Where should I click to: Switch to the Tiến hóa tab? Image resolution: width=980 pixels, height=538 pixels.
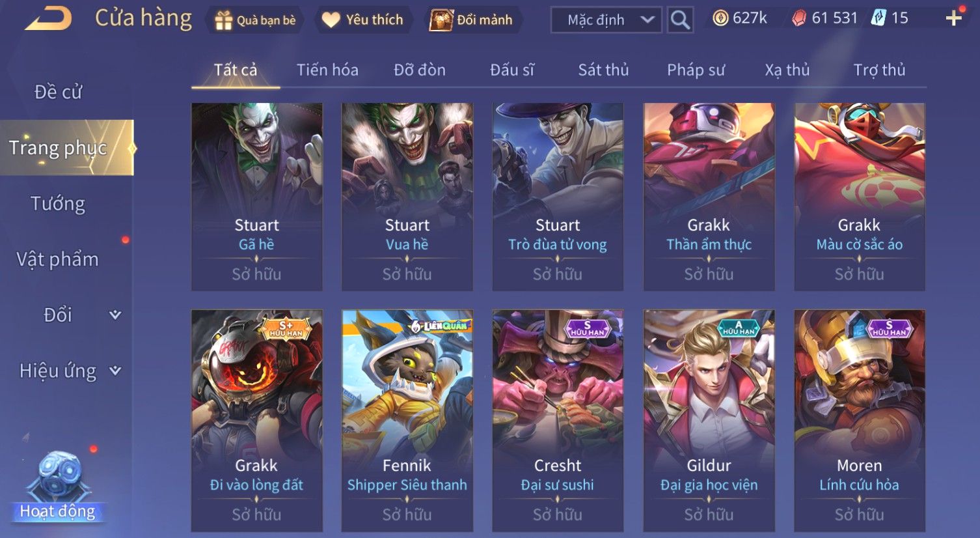pyautogui.click(x=327, y=70)
